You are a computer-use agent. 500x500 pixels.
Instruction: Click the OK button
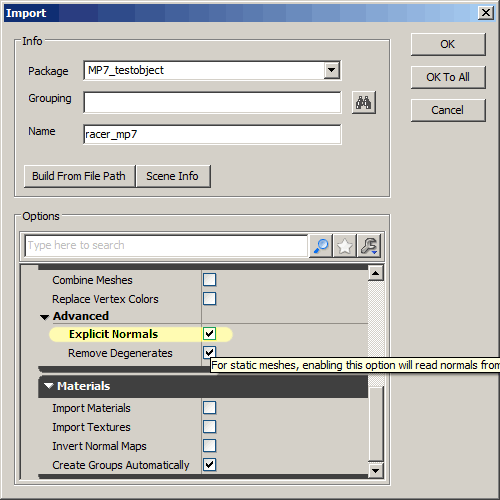coord(448,44)
